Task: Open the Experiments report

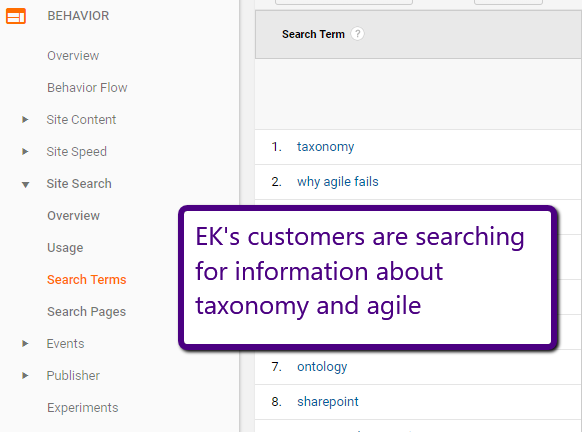Action: click(x=82, y=408)
